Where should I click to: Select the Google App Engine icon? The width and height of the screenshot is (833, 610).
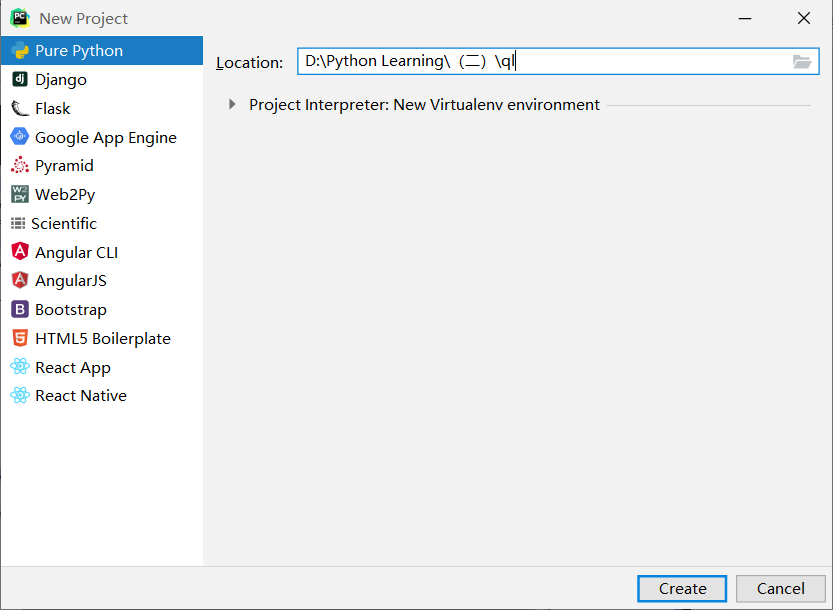point(20,137)
